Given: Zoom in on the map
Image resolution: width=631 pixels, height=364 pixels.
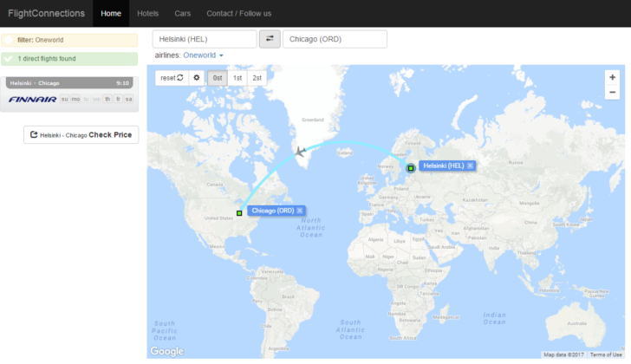Looking at the screenshot, I should tap(612, 77).
